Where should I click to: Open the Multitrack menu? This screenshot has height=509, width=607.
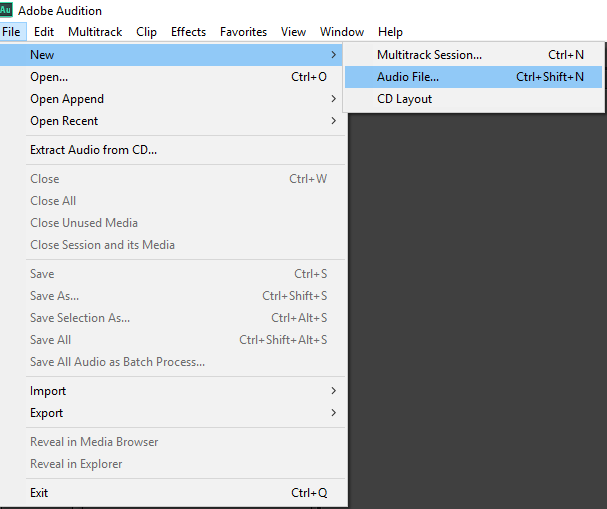95,32
